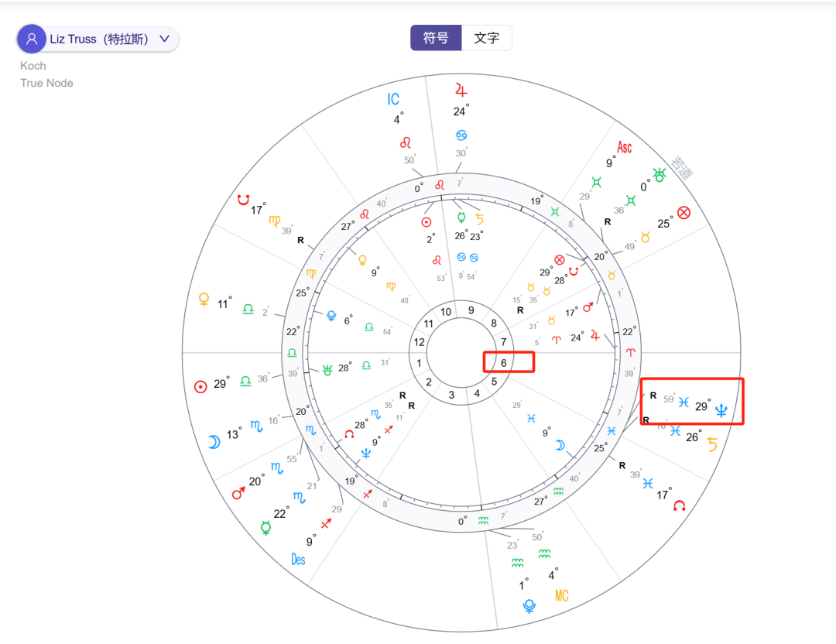Select the Pluto symbol at chart bottom
This screenshot has width=836, height=644.
pyautogui.click(x=528, y=607)
